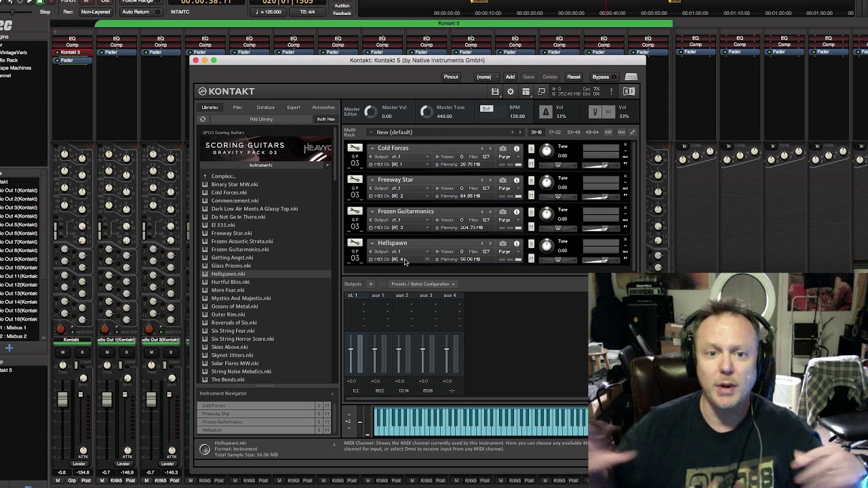868x488 pixels.
Task: Mute the Hellspawn rack instrument
Action: click(531, 258)
